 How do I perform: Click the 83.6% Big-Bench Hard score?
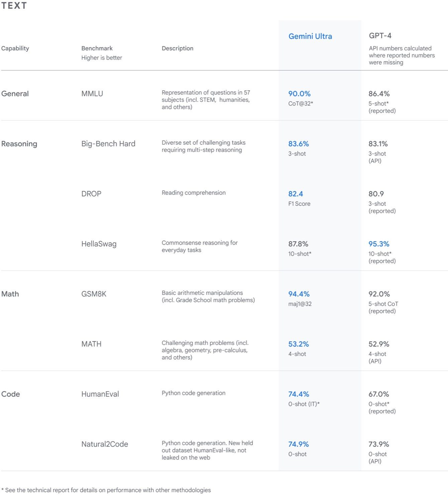click(298, 144)
